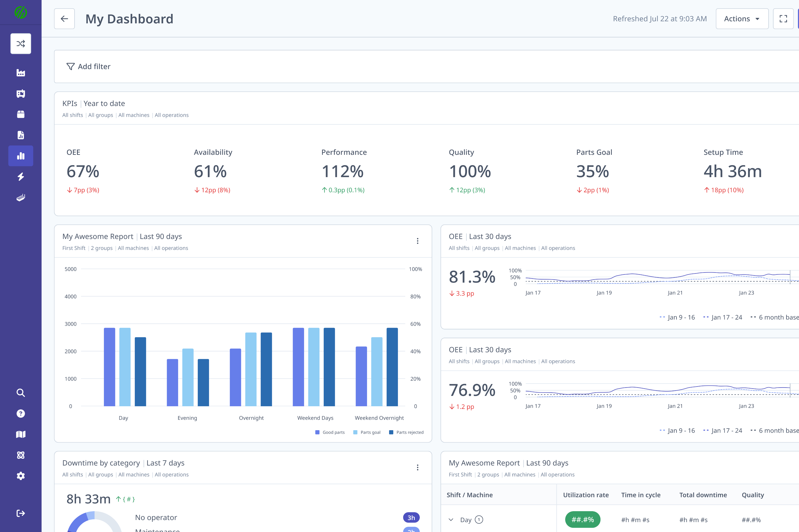Click the 76.9% OEE value
The image size is (799, 532).
[472, 390]
